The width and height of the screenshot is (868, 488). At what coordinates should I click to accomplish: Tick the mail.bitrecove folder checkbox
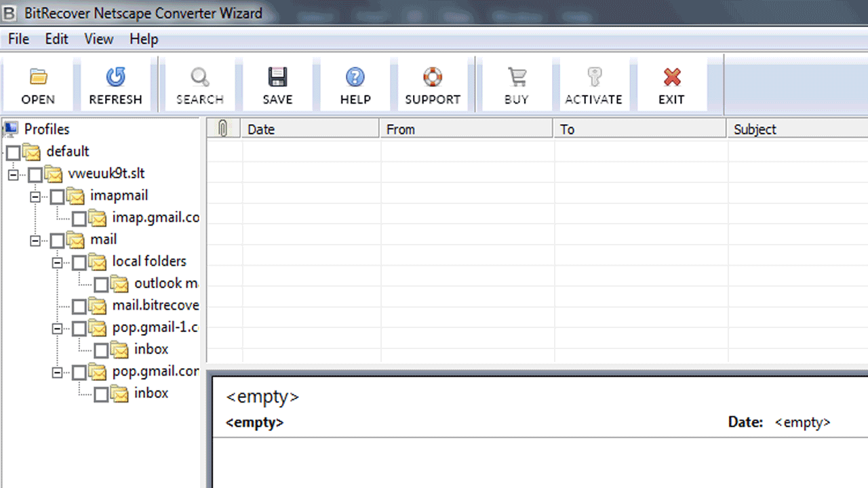pos(79,306)
